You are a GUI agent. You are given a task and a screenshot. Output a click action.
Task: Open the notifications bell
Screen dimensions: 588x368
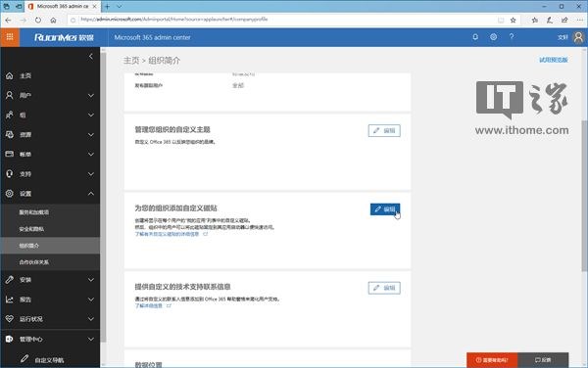coord(475,37)
